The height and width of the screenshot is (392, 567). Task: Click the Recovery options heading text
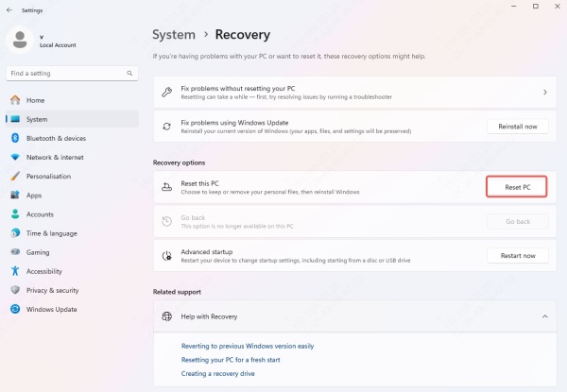point(179,162)
